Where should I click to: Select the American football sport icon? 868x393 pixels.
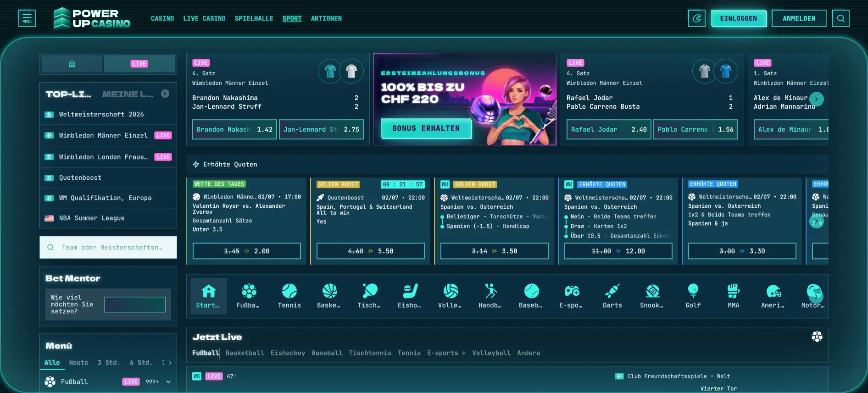[x=773, y=296]
